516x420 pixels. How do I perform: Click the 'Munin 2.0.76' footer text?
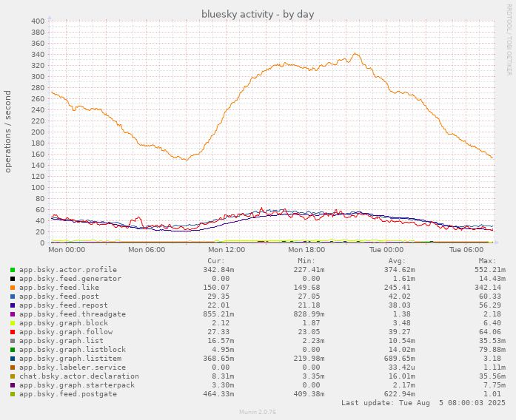(258, 412)
